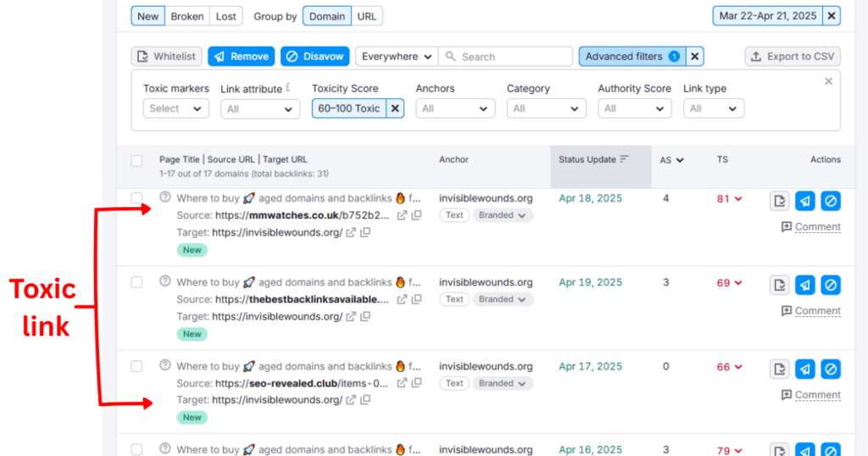The width and height of the screenshot is (868, 456).
Task: Expand toxicity score 81 details
Action: point(729,198)
